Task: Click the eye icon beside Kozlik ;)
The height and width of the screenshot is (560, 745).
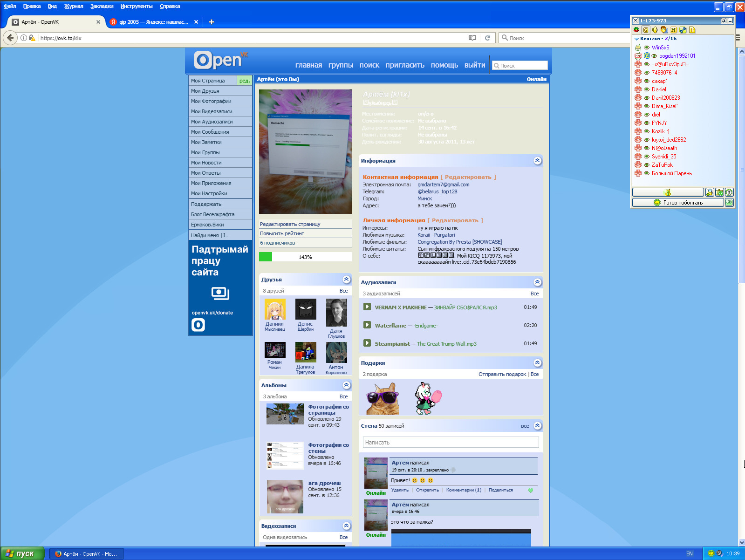Action: tap(647, 131)
